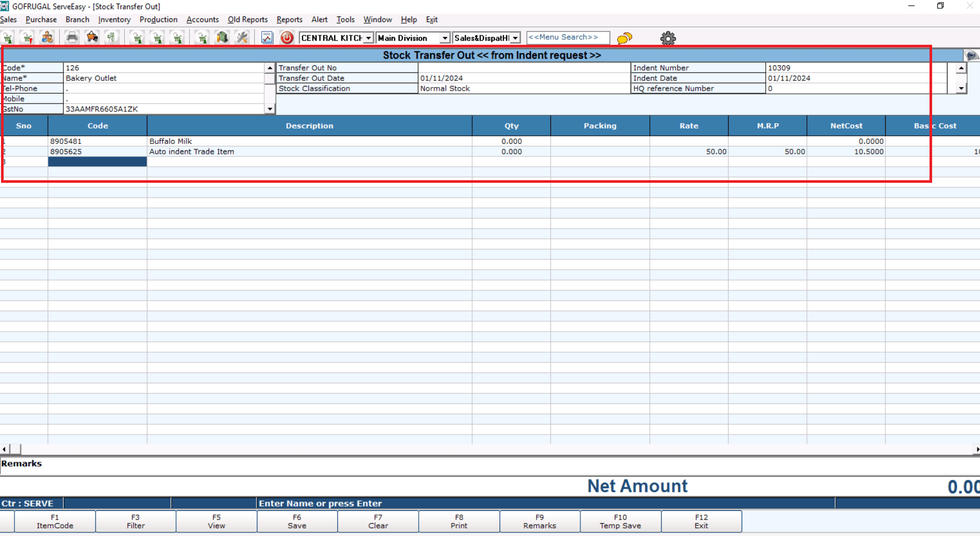Select the Buffalo Milk description cell
Image resolution: width=980 pixels, height=536 pixels.
pyautogui.click(x=309, y=141)
